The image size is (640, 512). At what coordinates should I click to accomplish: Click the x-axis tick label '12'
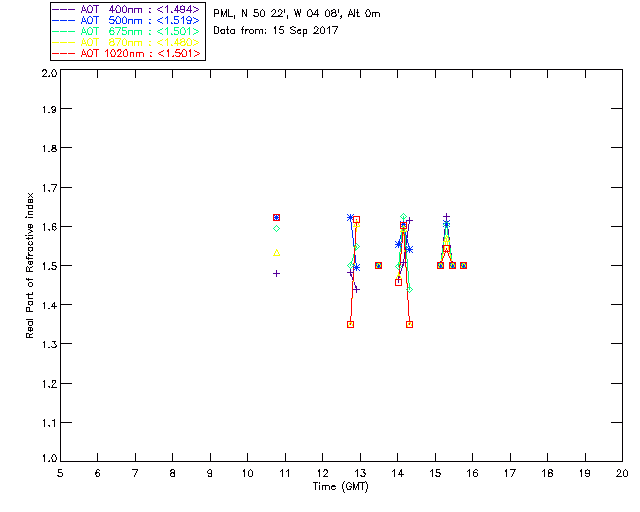point(322,473)
